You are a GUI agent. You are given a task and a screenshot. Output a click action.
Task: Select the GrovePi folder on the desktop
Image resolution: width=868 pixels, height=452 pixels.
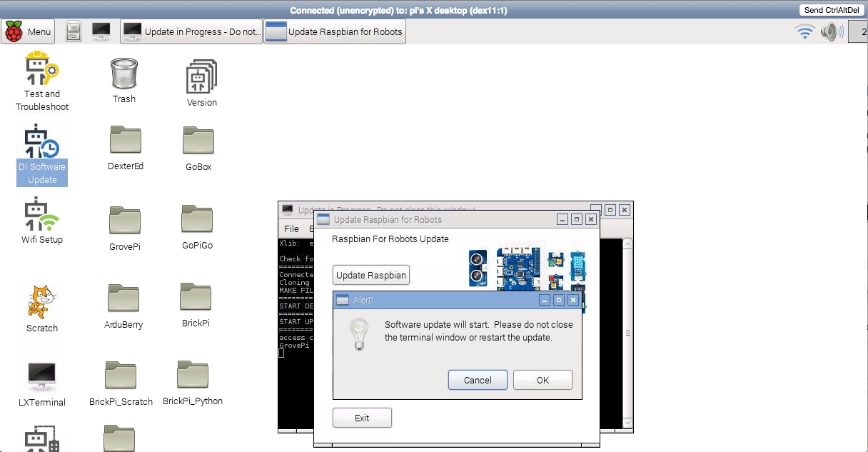124,228
